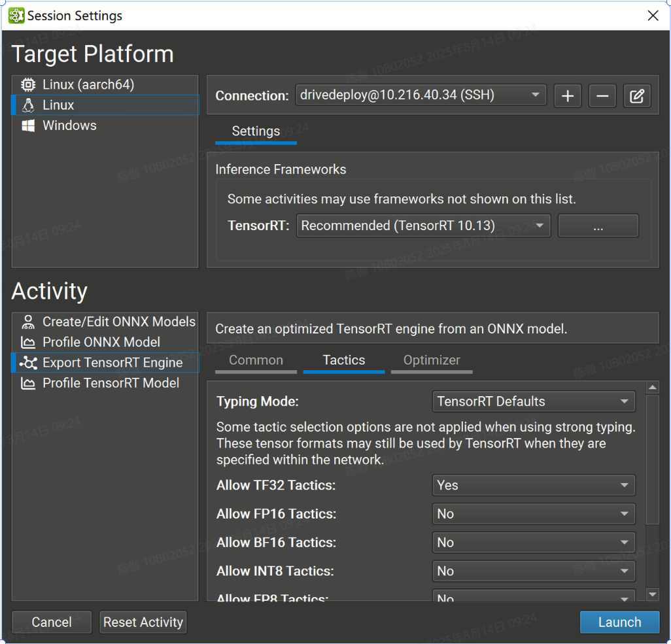
Task: Open the Allow FP16 Tactics dropdown
Action: tap(534, 514)
